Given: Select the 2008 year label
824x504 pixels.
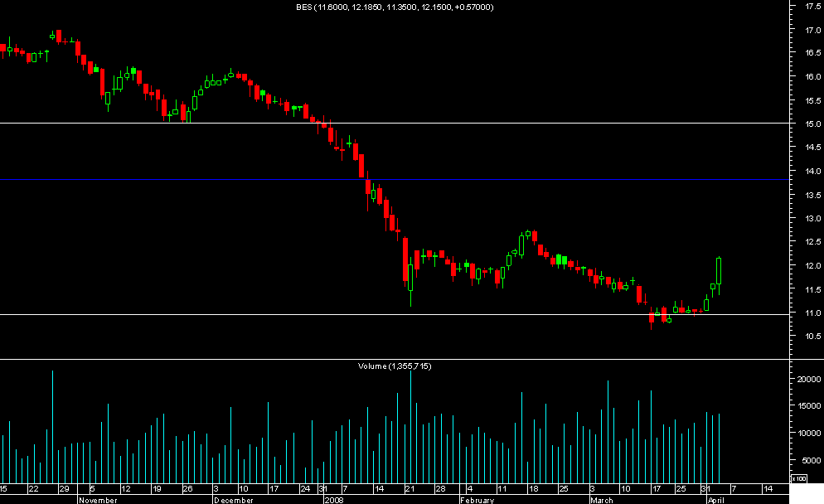Looking at the screenshot, I should coord(334,500).
